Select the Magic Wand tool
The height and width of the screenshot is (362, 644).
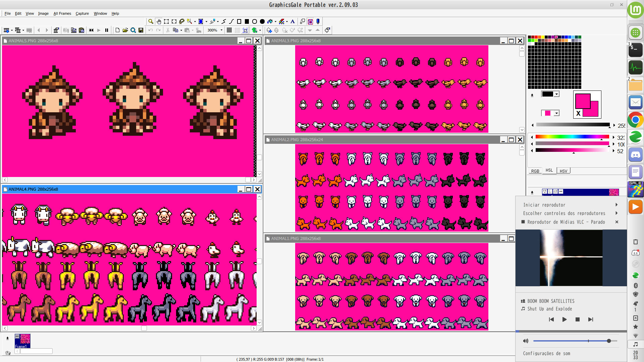click(190, 21)
